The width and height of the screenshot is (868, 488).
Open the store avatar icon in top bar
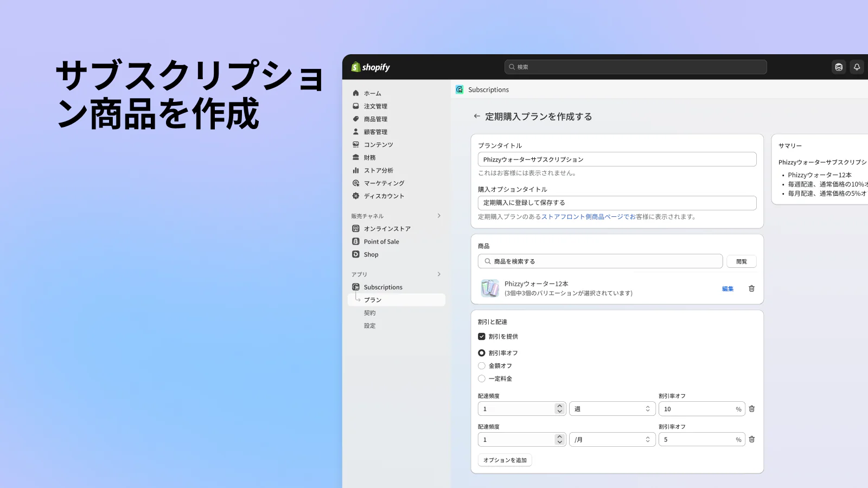(839, 67)
